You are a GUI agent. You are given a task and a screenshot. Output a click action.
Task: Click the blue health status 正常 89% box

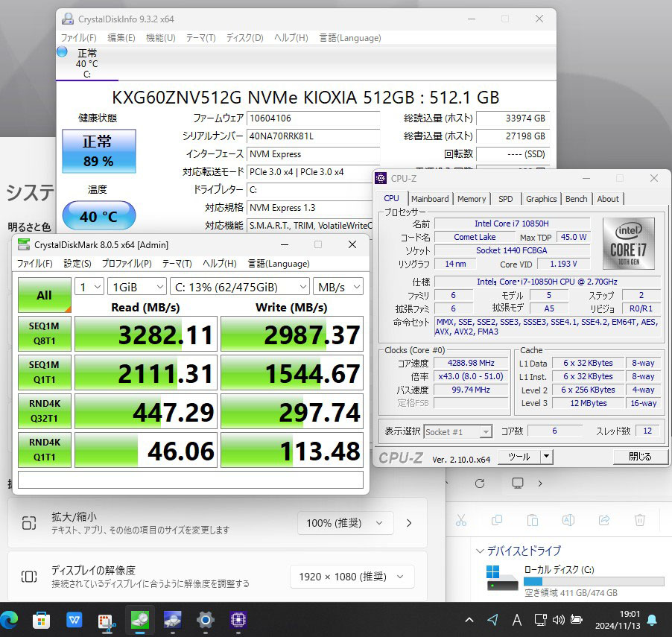click(98, 150)
